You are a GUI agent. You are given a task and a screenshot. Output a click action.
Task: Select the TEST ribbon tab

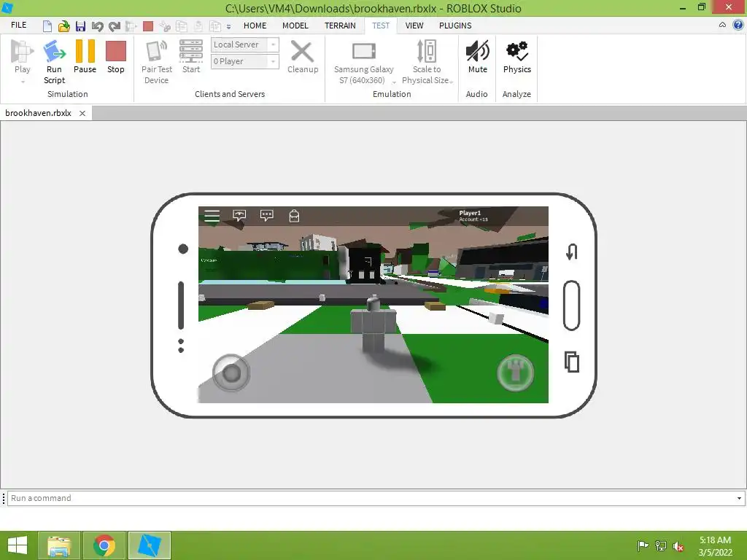pos(381,26)
